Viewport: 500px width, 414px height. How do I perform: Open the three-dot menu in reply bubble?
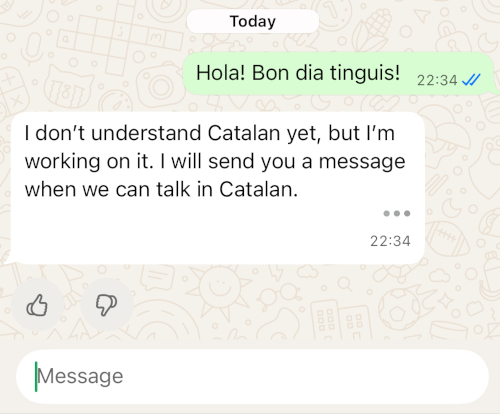(x=397, y=213)
